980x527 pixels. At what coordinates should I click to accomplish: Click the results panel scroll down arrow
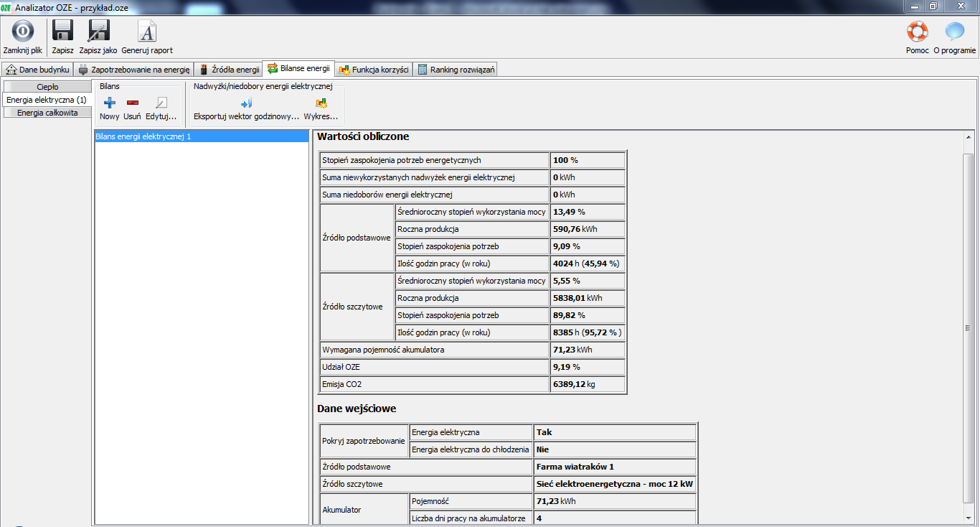click(x=969, y=518)
